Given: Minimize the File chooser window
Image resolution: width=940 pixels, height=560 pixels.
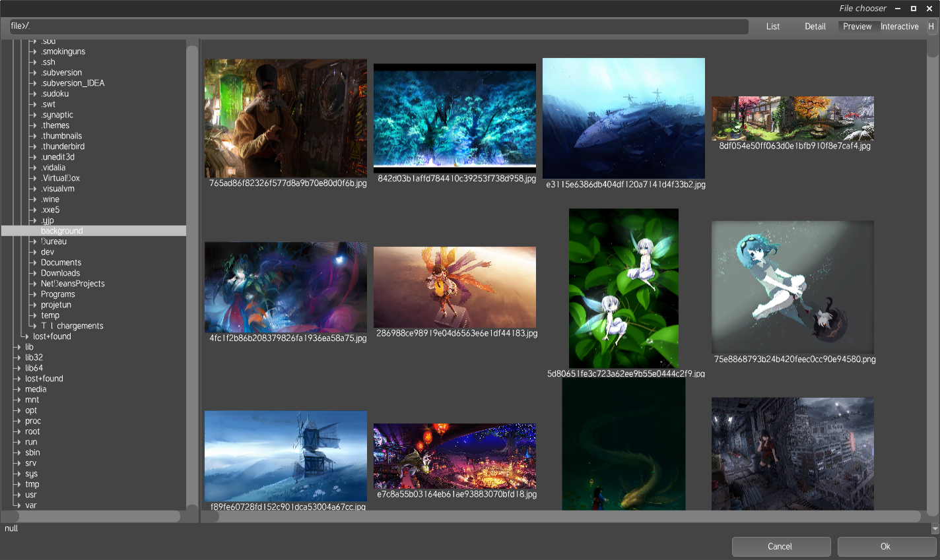Looking at the screenshot, I should pyautogui.click(x=898, y=9).
